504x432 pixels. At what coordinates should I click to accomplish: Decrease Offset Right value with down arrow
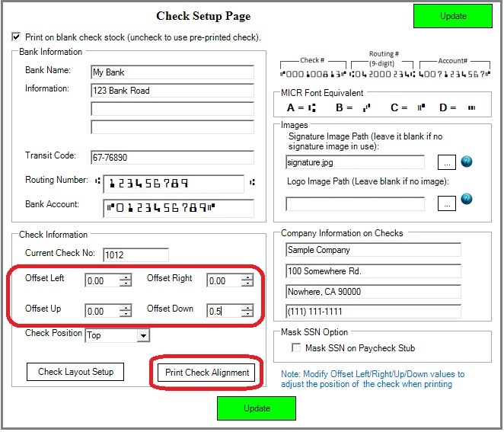pos(247,284)
